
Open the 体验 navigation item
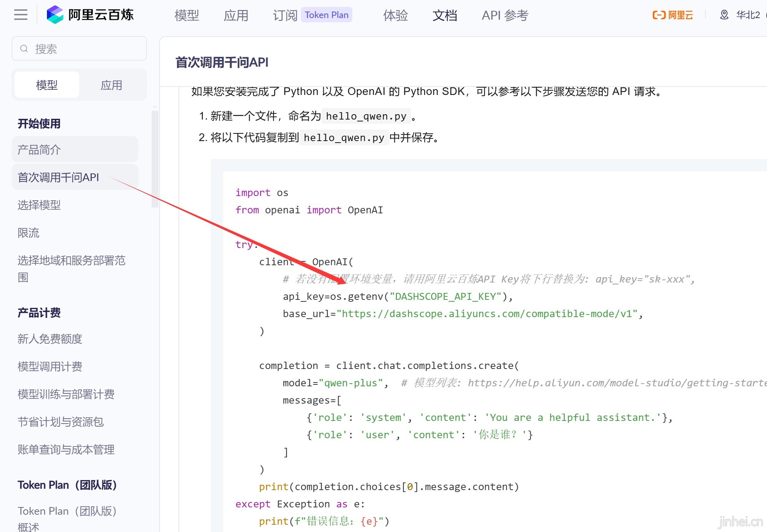pos(395,15)
